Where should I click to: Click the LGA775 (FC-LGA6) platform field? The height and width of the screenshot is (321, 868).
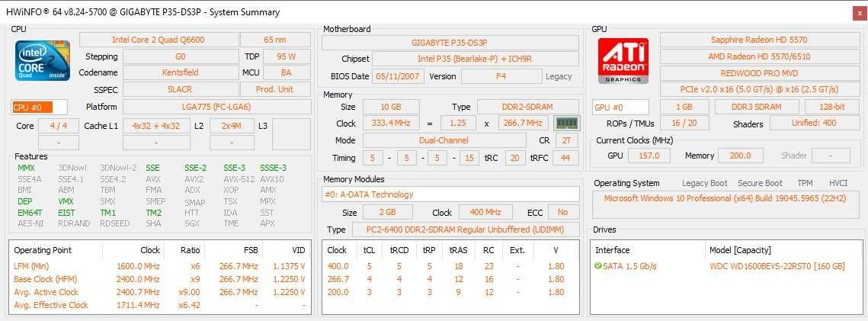pyautogui.click(x=217, y=107)
